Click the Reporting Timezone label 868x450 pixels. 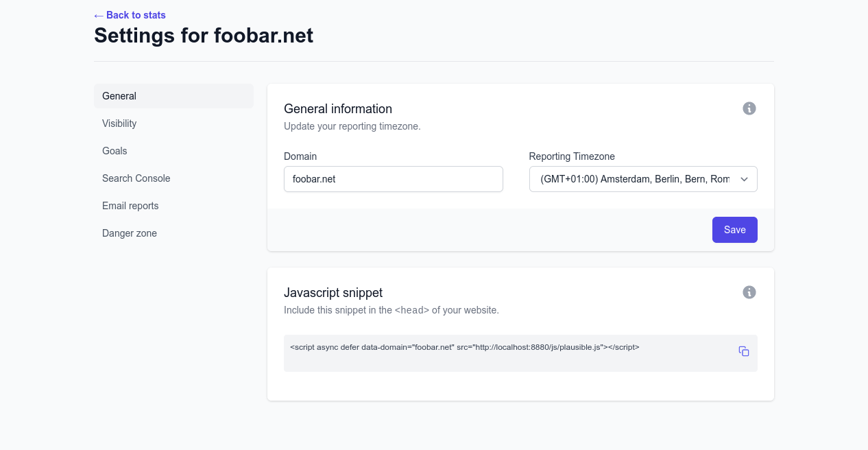(572, 156)
